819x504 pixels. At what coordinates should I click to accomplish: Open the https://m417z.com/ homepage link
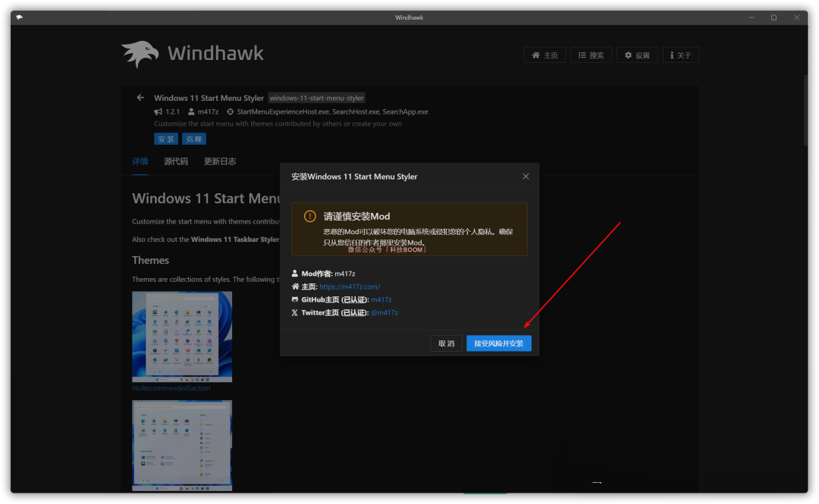(x=350, y=286)
